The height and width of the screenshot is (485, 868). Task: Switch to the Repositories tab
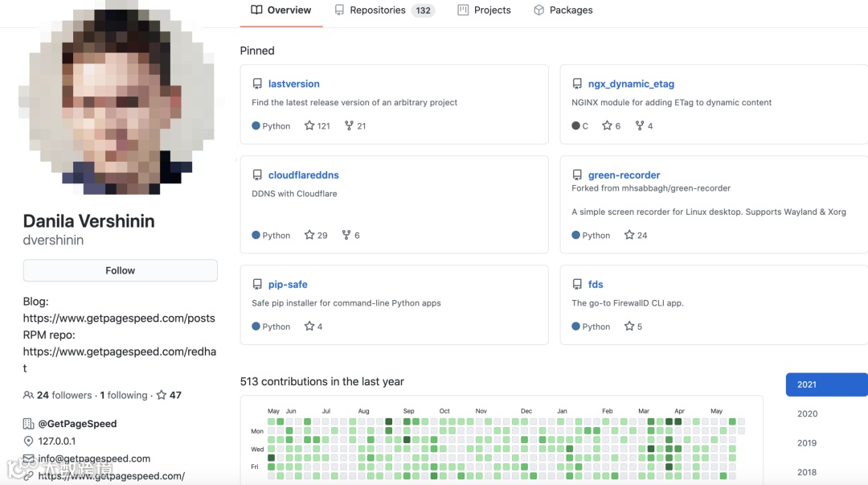coord(383,10)
